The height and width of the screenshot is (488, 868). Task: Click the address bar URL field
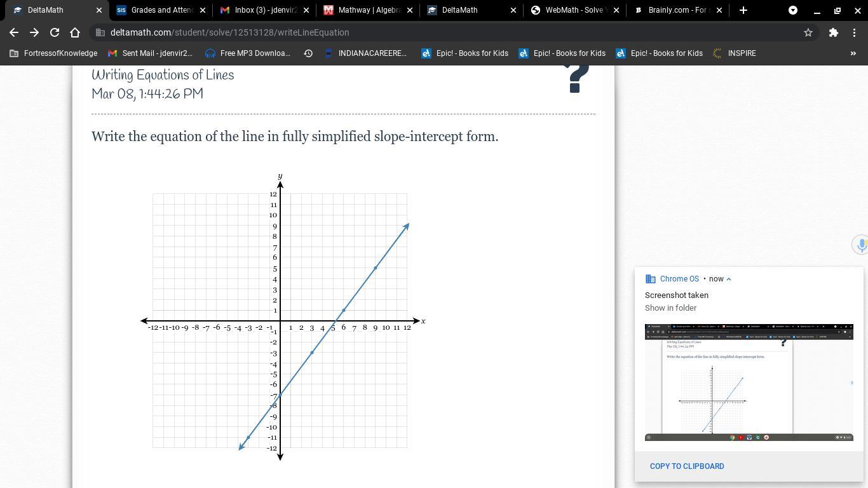[x=445, y=32]
